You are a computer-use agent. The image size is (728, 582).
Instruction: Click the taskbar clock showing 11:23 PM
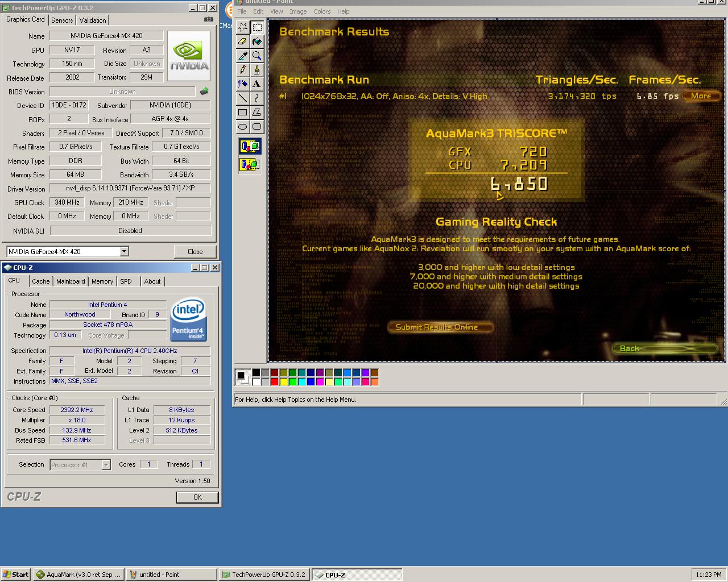click(709, 575)
